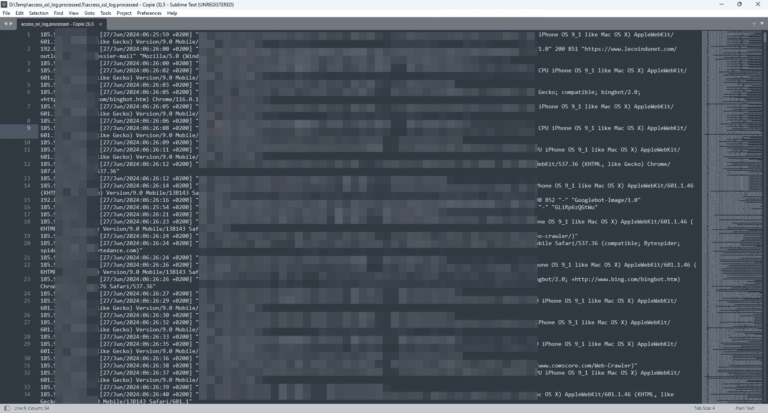Click line number 12 in the gutter
Viewport: 768px width, 413px height.
(27, 164)
